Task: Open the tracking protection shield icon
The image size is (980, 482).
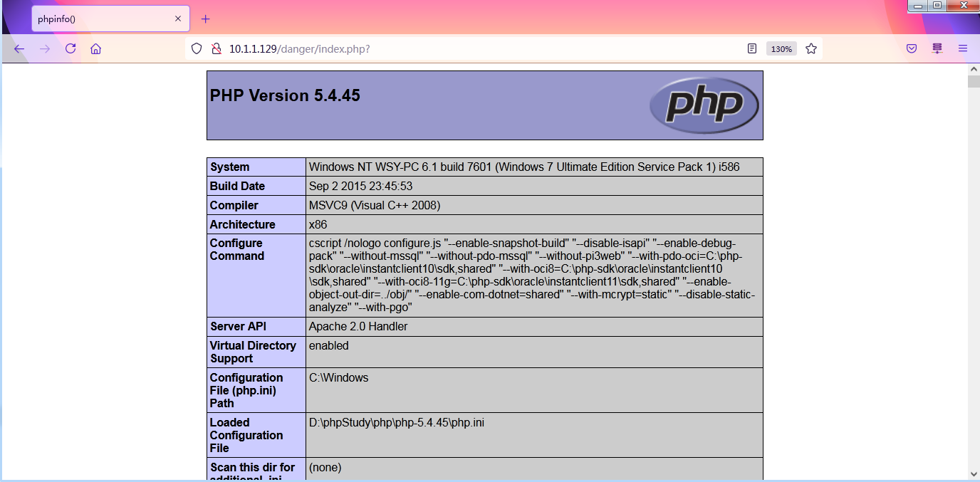Action: point(197,49)
